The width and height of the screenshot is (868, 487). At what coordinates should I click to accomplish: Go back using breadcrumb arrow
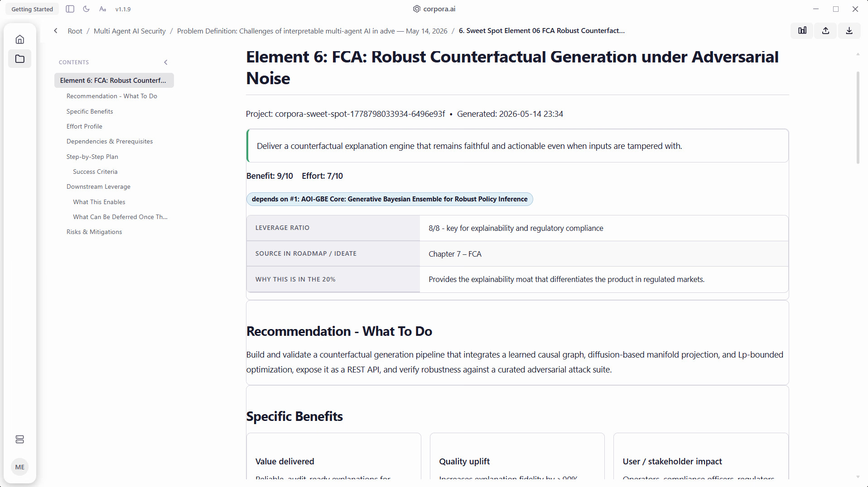(x=56, y=31)
